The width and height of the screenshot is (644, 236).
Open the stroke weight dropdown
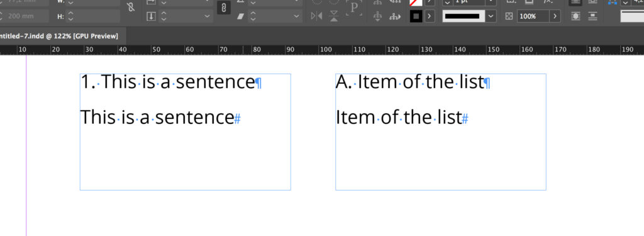point(491,3)
